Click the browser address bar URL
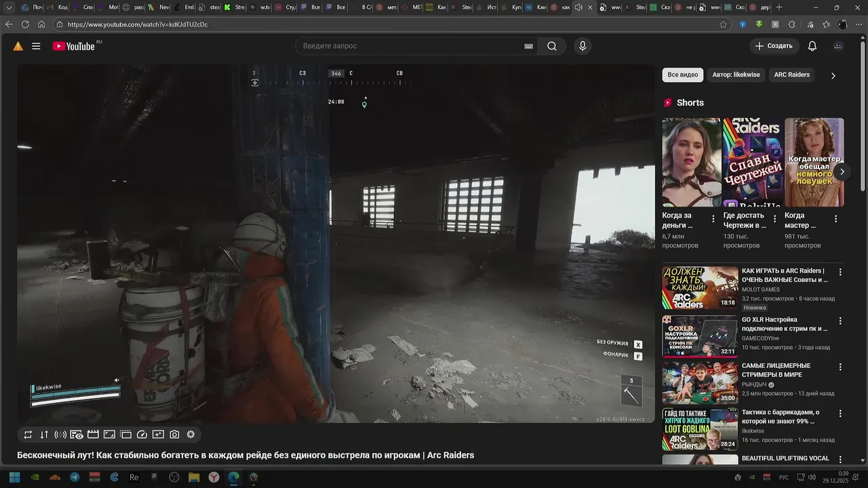The height and width of the screenshot is (488, 868). point(138,24)
